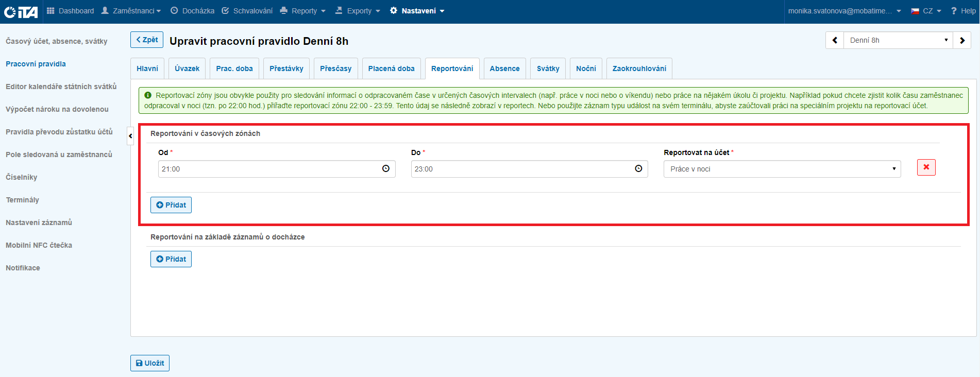This screenshot has width=980, height=377.
Task: Switch to the Zaokrouhlování tab
Action: pyautogui.click(x=639, y=68)
